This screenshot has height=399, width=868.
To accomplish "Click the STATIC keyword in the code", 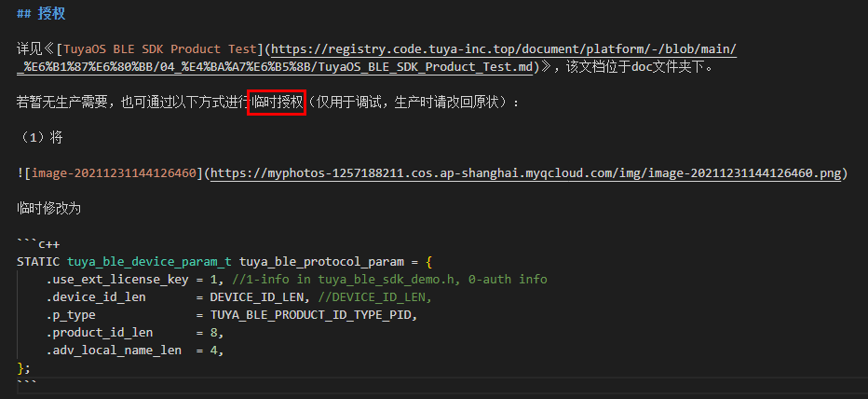I will pos(37,262).
